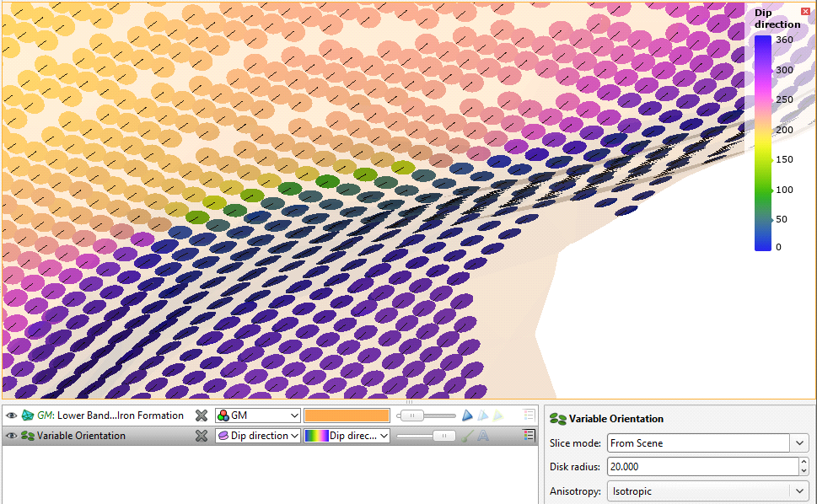Click the Disk radius input field

703,467
